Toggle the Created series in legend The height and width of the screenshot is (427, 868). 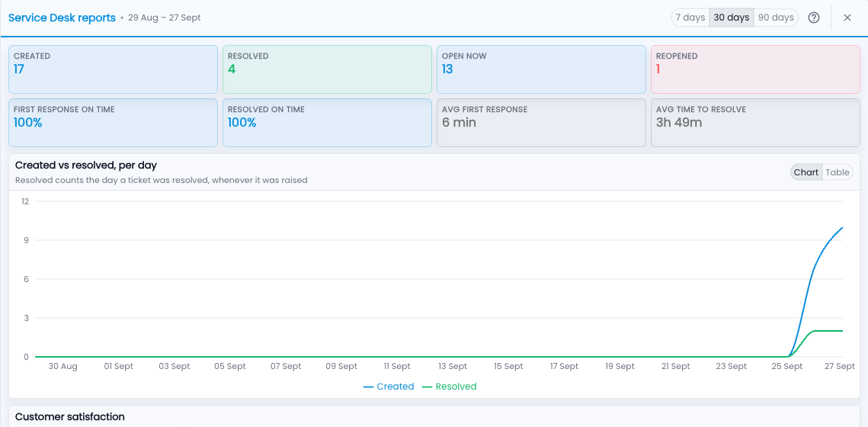(x=389, y=387)
